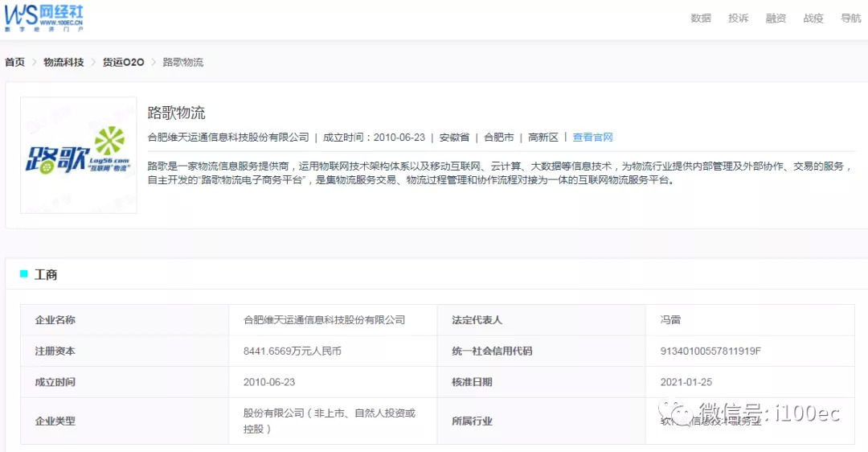Image resolution: width=868 pixels, height=452 pixels.
Task: Select 融资 in the top navigation
Action: coord(776,18)
